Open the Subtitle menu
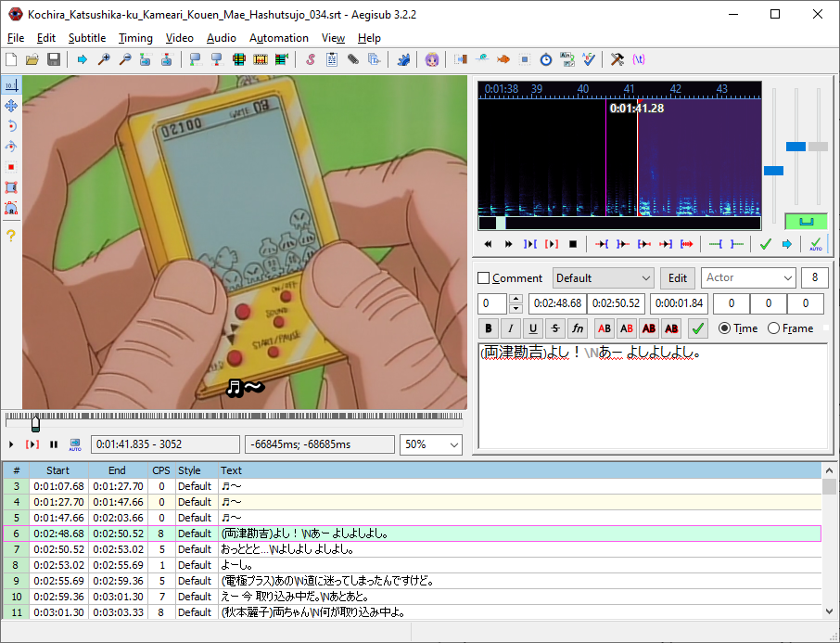This screenshot has height=643, width=840. point(87,38)
